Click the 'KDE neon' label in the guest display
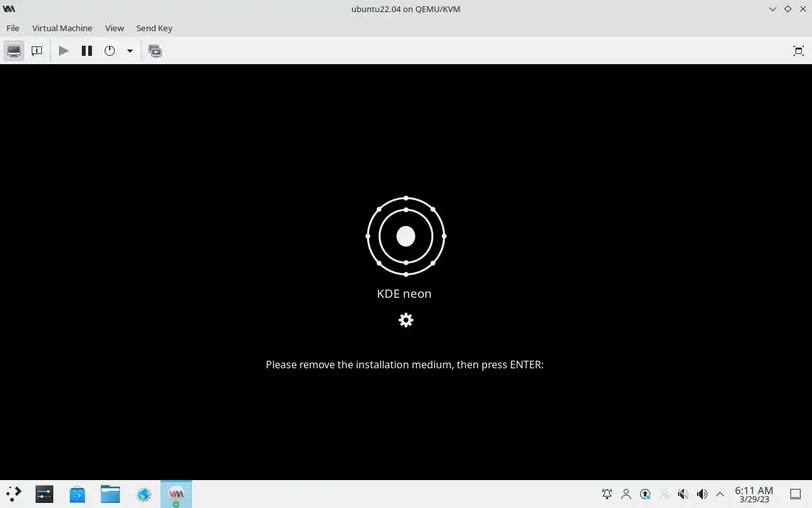The width and height of the screenshot is (812, 508). click(x=404, y=293)
